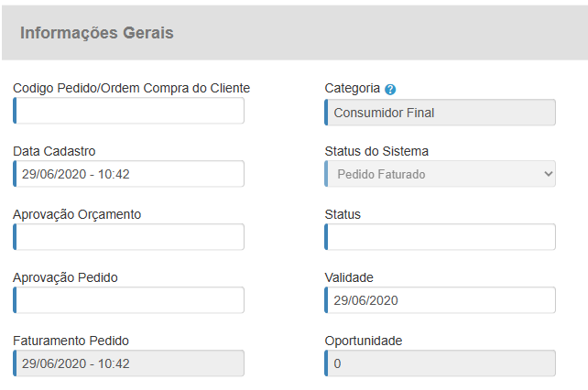Open the Status do Sistema dropdown
The height and width of the screenshot is (390, 588).
pos(441,174)
